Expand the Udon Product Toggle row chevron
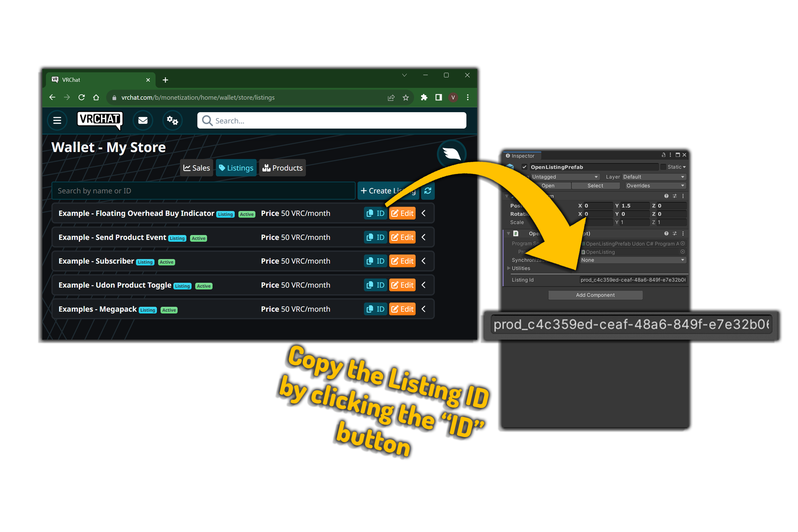This screenshot has height=532, width=798. click(x=424, y=285)
